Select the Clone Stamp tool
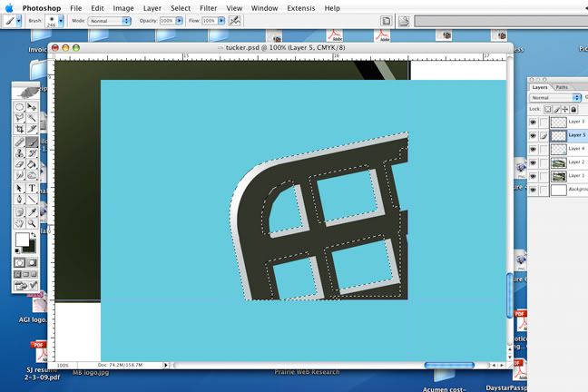Viewport: 588px width, 392px height. (19, 153)
